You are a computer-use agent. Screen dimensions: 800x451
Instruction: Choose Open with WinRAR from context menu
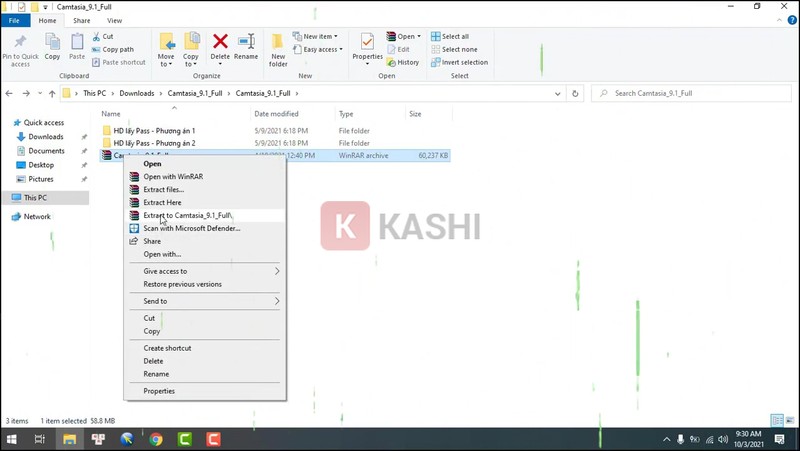coord(205,177)
